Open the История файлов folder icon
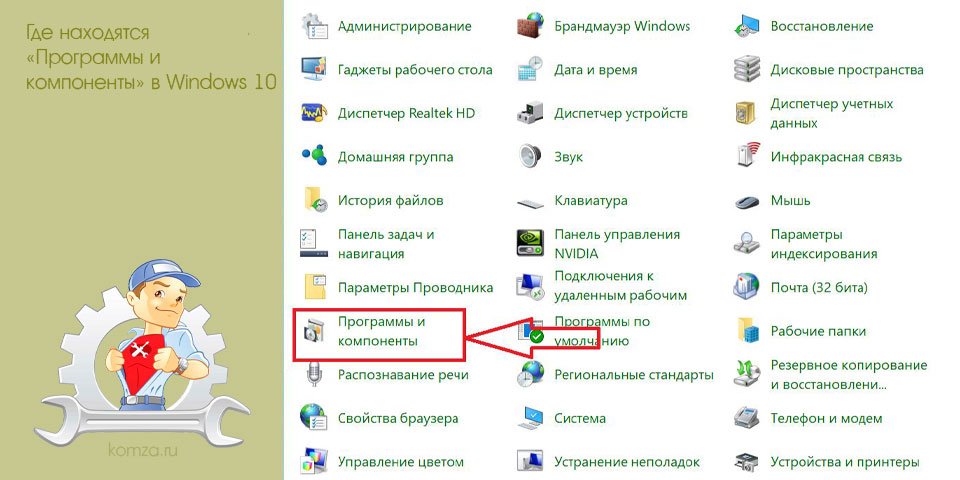 [x=317, y=200]
